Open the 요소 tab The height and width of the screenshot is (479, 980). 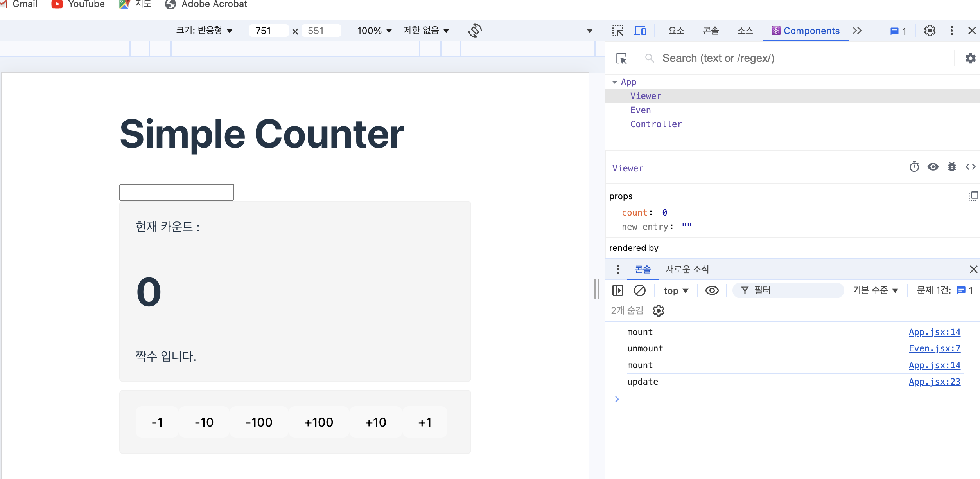pos(677,31)
